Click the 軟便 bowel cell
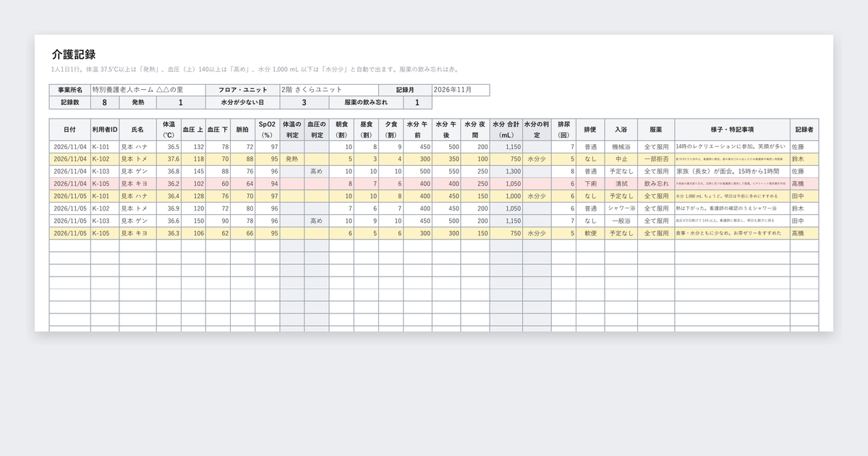 [x=590, y=233]
